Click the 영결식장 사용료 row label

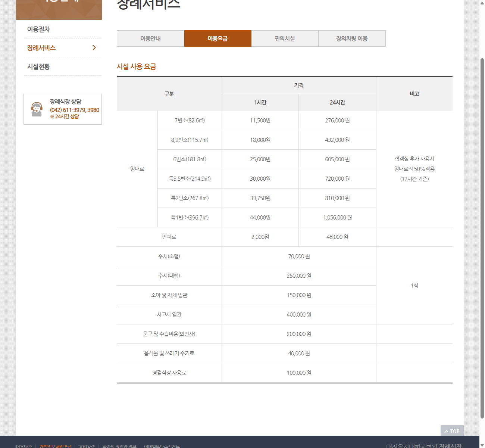point(169,373)
